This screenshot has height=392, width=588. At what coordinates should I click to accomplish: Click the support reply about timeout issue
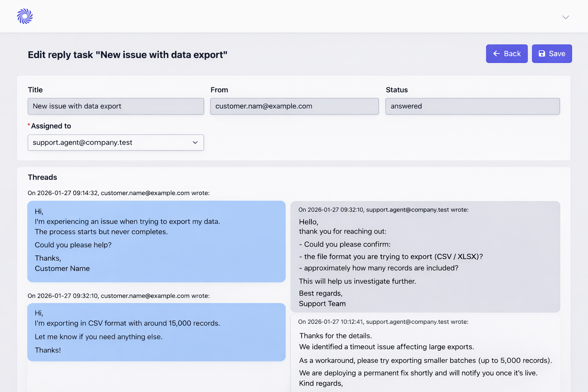tap(425, 356)
